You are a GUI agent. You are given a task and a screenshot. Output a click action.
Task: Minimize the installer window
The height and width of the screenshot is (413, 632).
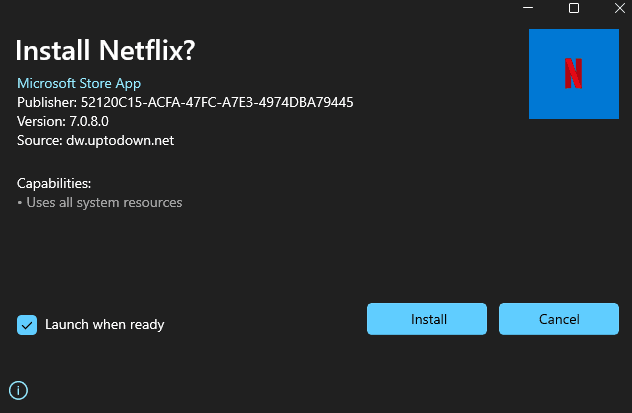(x=528, y=8)
